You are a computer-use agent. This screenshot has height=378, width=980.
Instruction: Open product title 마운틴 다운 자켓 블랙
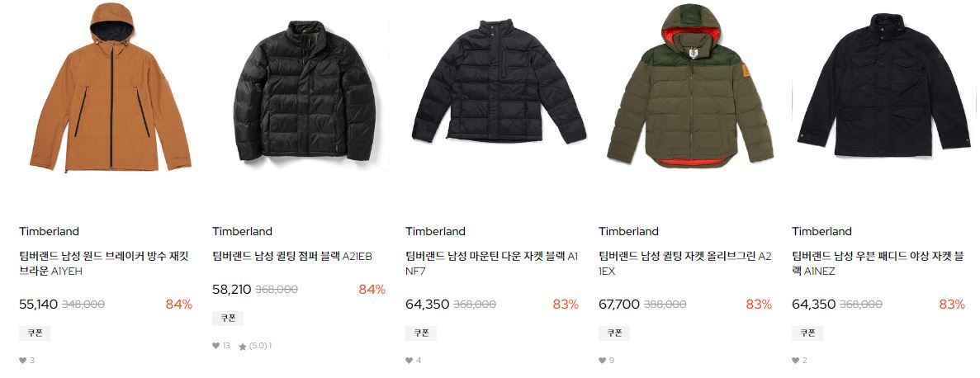(492, 263)
